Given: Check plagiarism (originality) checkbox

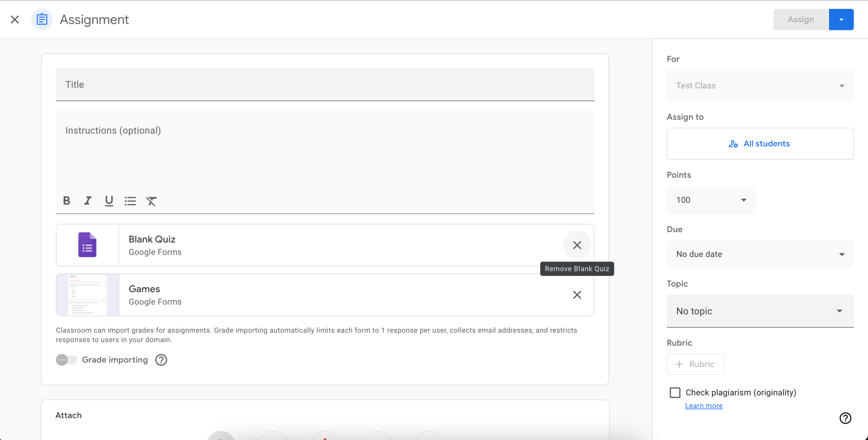Looking at the screenshot, I should point(675,392).
